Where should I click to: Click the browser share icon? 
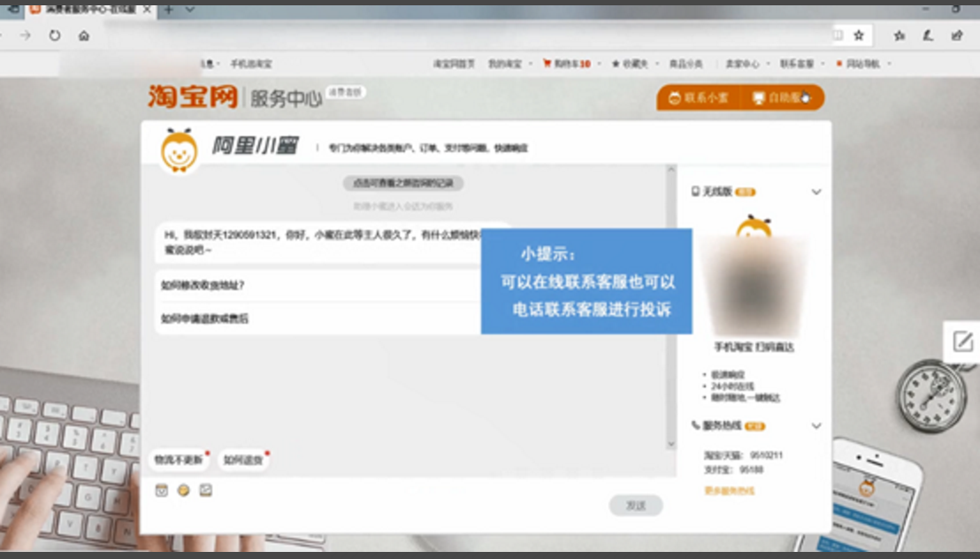pyautogui.click(x=957, y=35)
